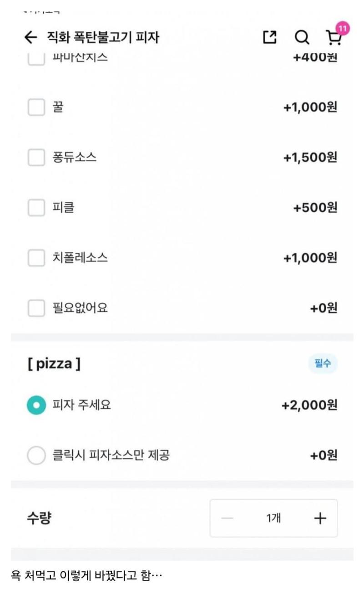364x598 pixels.
Task: Decrease quantity with the minus icon
Action: click(x=227, y=518)
